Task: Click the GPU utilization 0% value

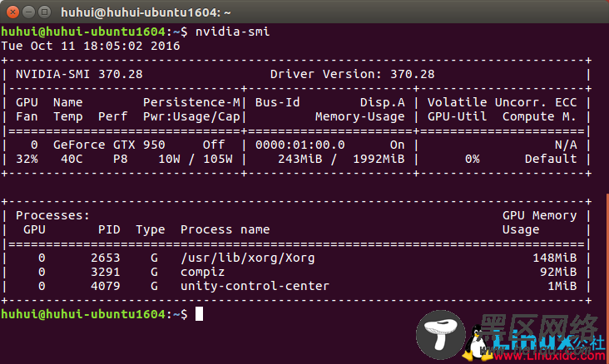Action: point(473,159)
